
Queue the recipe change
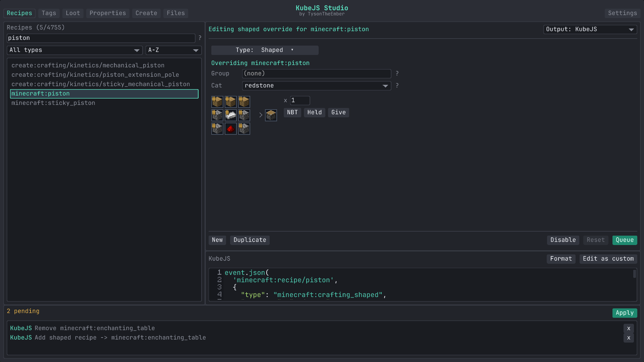pos(625,240)
